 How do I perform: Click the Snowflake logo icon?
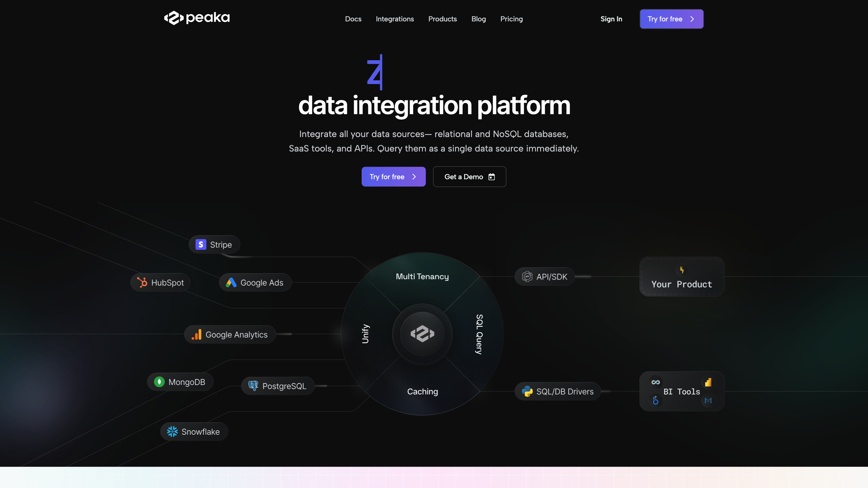(172, 431)
